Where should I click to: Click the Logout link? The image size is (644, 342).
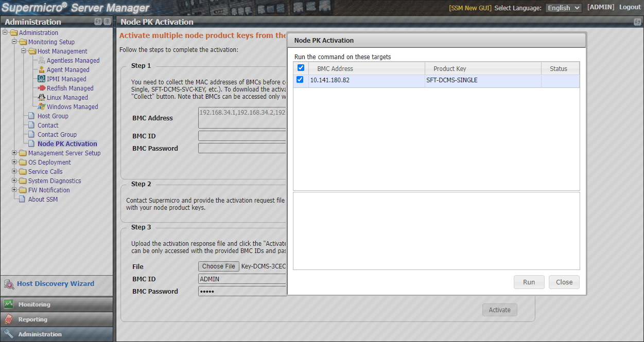click(x=630, y=7)
